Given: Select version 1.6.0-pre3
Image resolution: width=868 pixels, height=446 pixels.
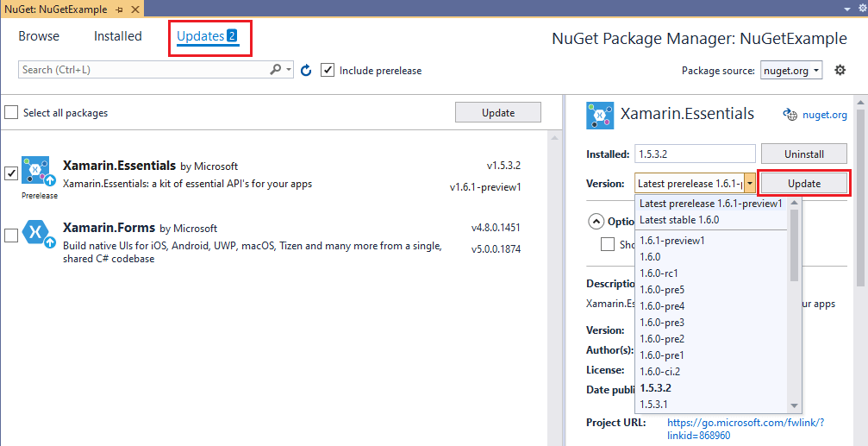Looking at the screenshot, I should pyautogui.click(x=711, y=322).
